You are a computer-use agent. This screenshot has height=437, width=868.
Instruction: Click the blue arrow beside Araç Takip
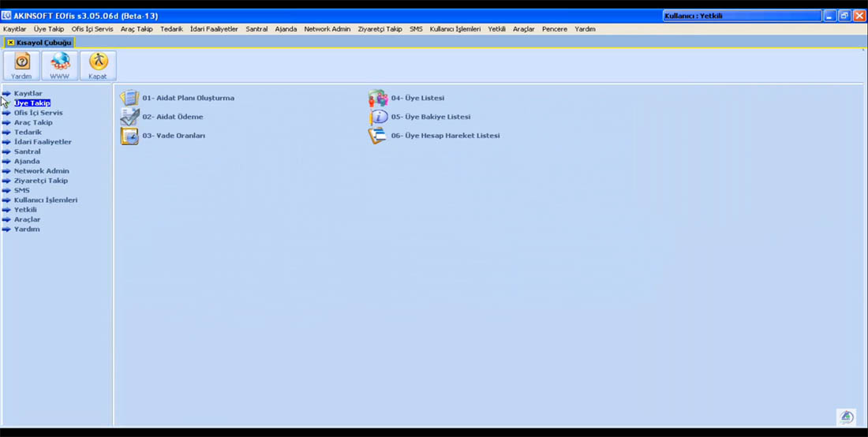6,123
